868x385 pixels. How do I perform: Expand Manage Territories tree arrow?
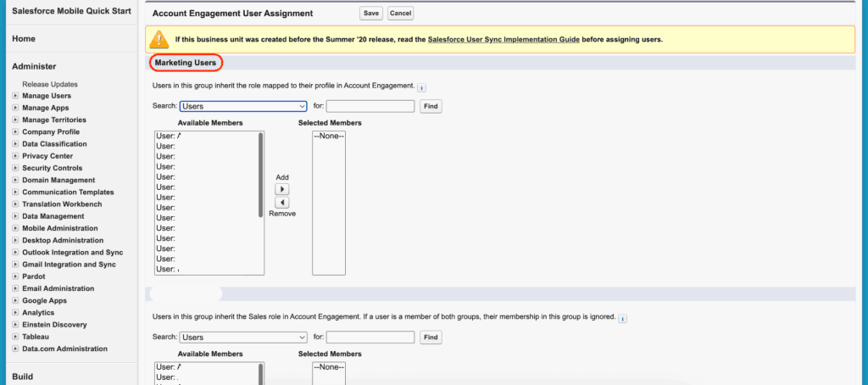coord(15,120)
